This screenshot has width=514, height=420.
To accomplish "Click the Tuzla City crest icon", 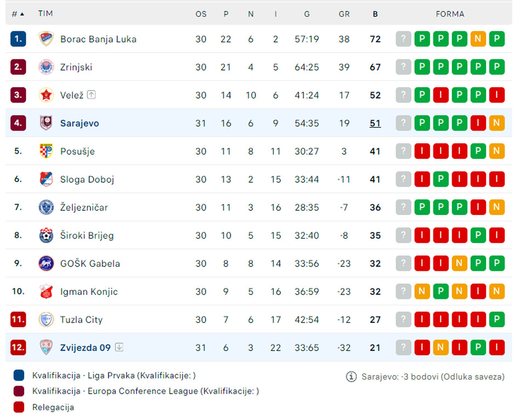I will 46,320.
